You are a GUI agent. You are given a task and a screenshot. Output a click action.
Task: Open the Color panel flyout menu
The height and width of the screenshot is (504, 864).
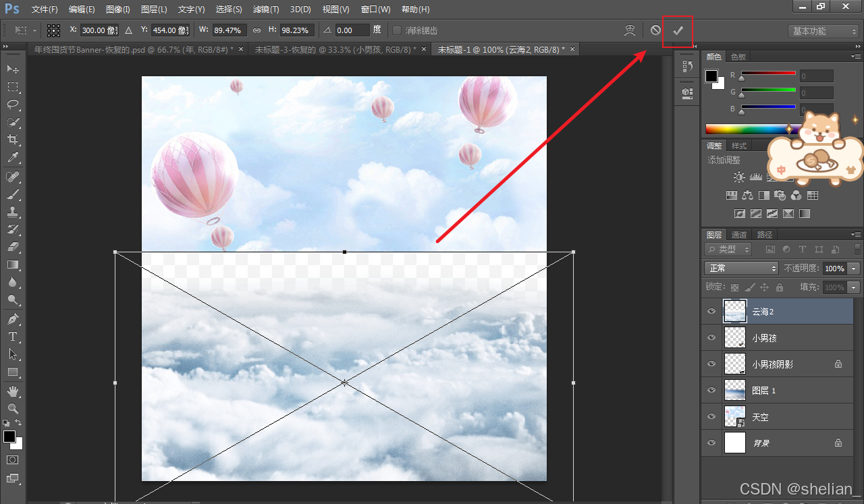(x=856, y=57)
